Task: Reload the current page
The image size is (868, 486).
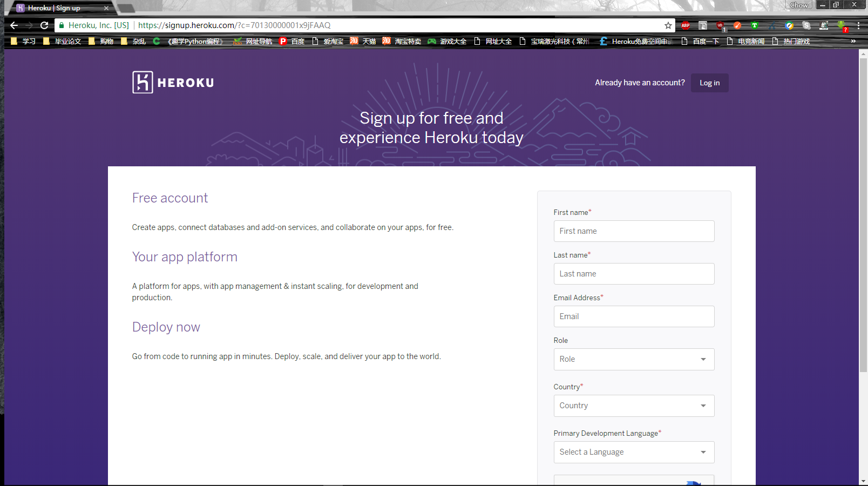Action: click(44, 25)
